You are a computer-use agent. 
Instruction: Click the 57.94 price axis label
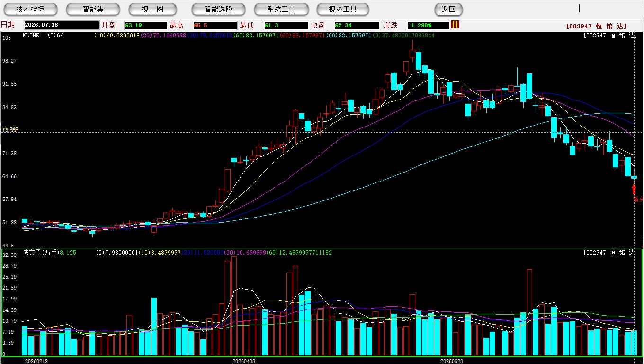click(x=9, y=199)
